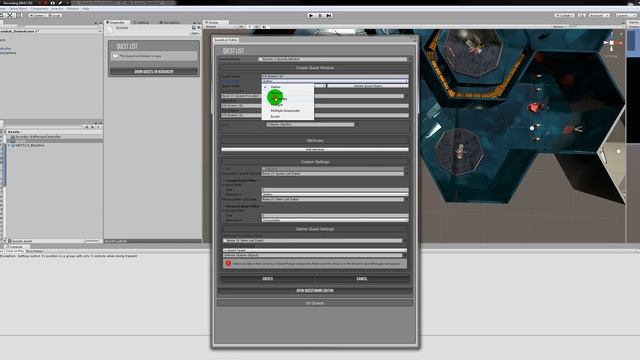Image resolution: width=640 pixels, height=360 pixels.
Task: Open the Quest type dropdown field
Action: point(335,81)
